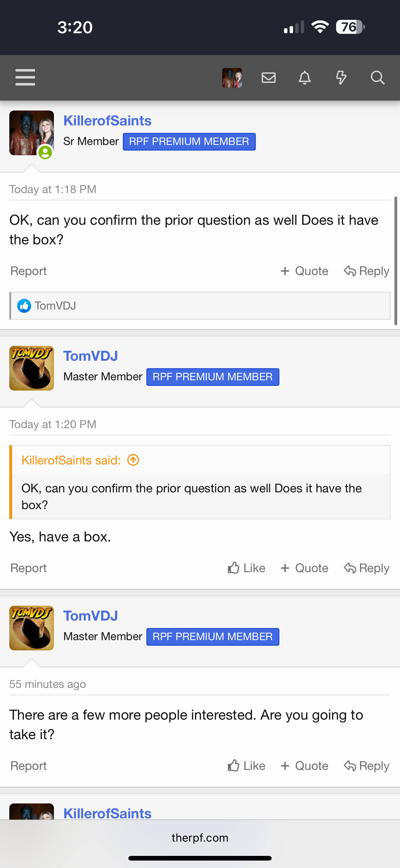Add KillerofSaints 1:18 PM post to multi-quote
This screenshot has width=400, height=868.
(x=304, y=271)
